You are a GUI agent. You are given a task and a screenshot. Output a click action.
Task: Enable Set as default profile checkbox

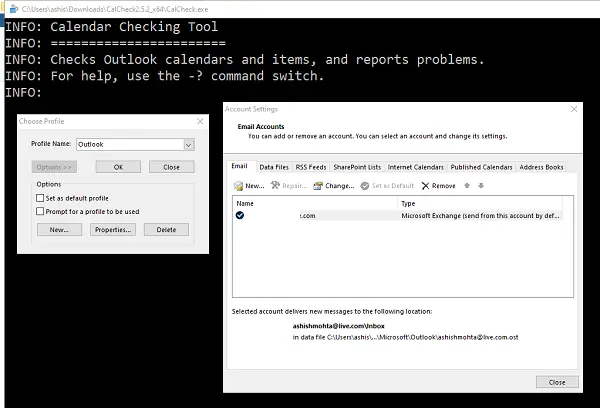pos(40,198)
